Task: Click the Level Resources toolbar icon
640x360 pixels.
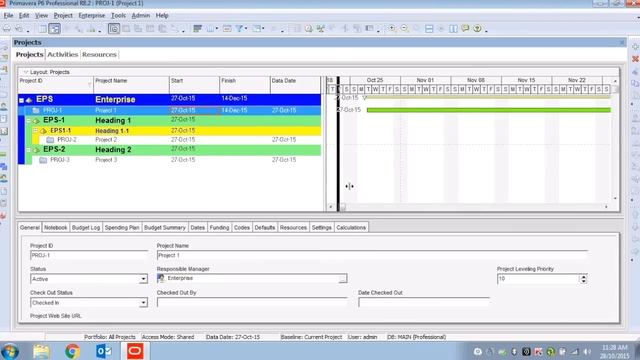Action: (x=321, y=29)
